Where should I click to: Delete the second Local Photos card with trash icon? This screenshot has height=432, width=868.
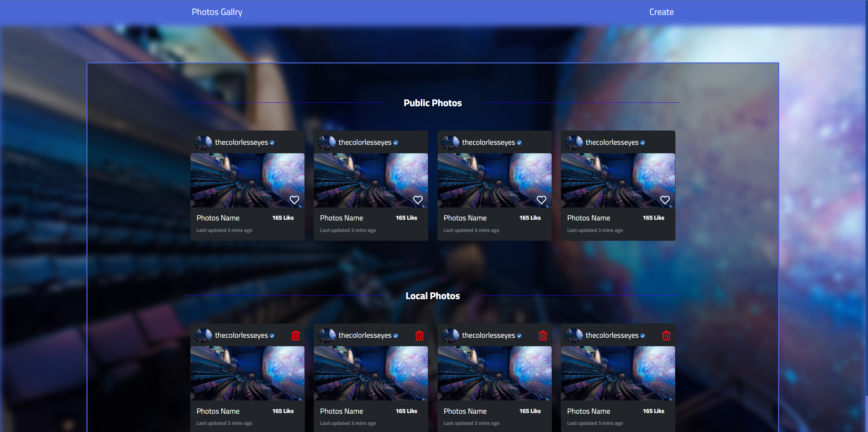pyautogui.click(x=419, y=335)
